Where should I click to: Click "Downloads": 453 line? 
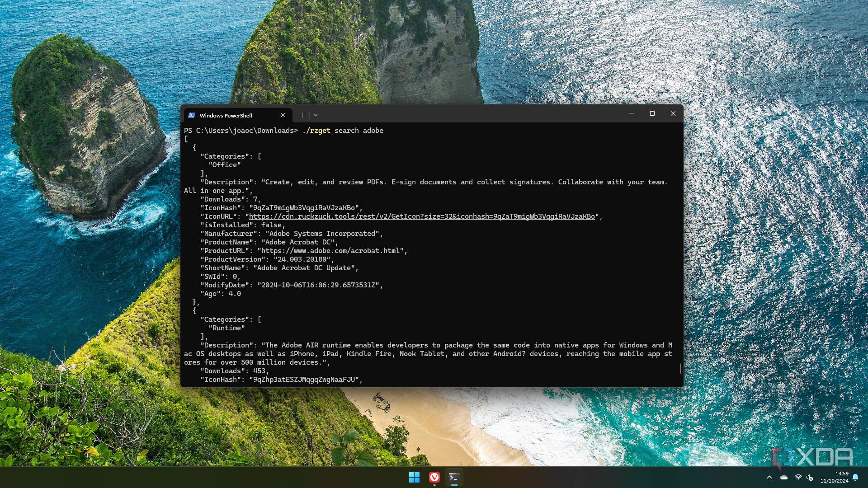(x=235, y=371)
